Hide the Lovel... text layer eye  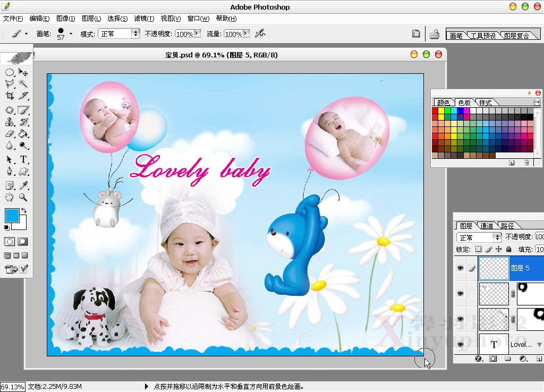click(x=461, y=345)
